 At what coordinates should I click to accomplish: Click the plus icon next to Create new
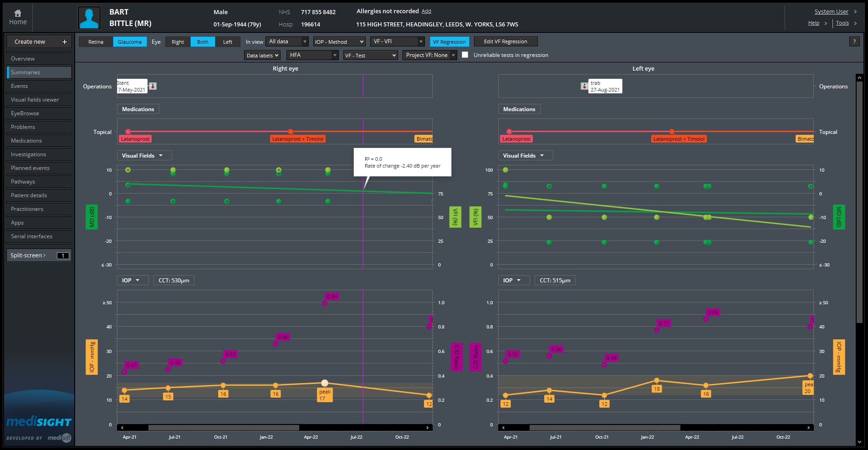[x=65, y=41]
